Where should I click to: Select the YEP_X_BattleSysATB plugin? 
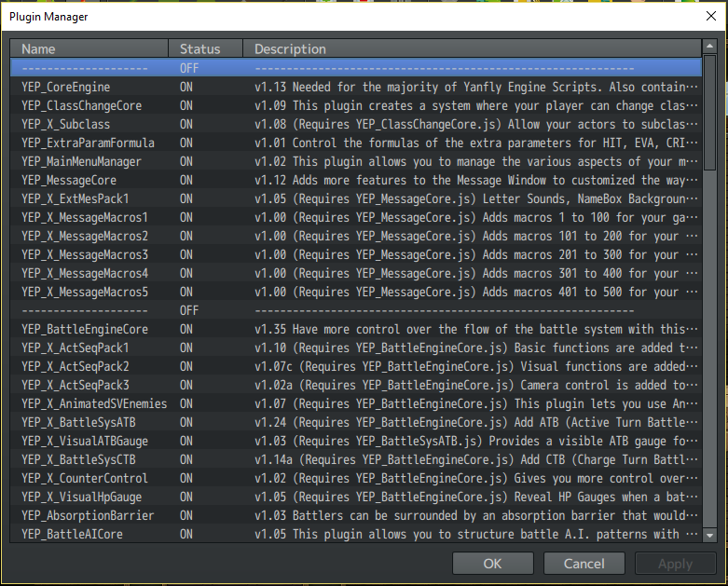(356, 422)
